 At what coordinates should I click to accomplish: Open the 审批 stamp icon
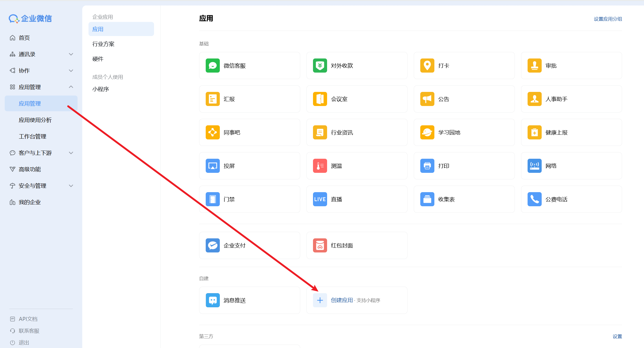click(x=534, y=66)
